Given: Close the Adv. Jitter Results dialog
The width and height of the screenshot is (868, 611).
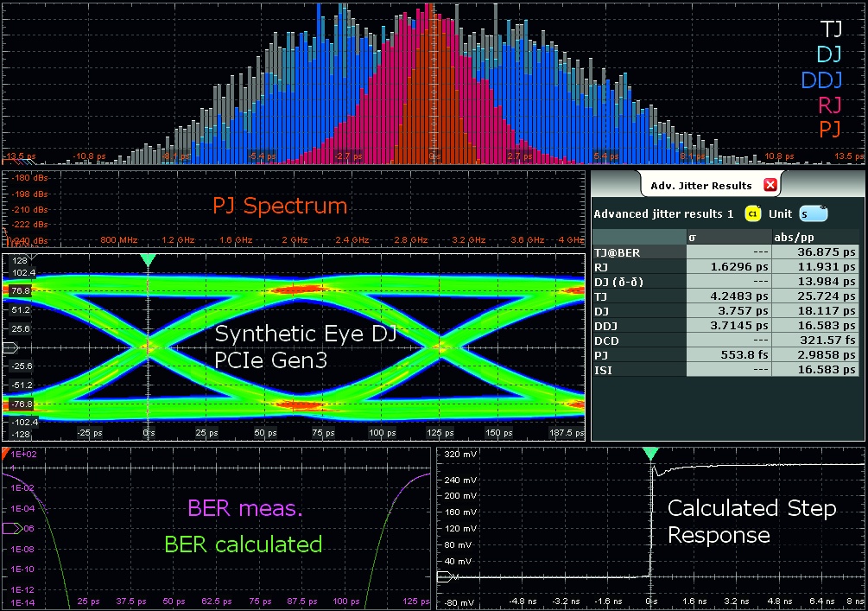Looking at the screenshot, I should 770,185.
